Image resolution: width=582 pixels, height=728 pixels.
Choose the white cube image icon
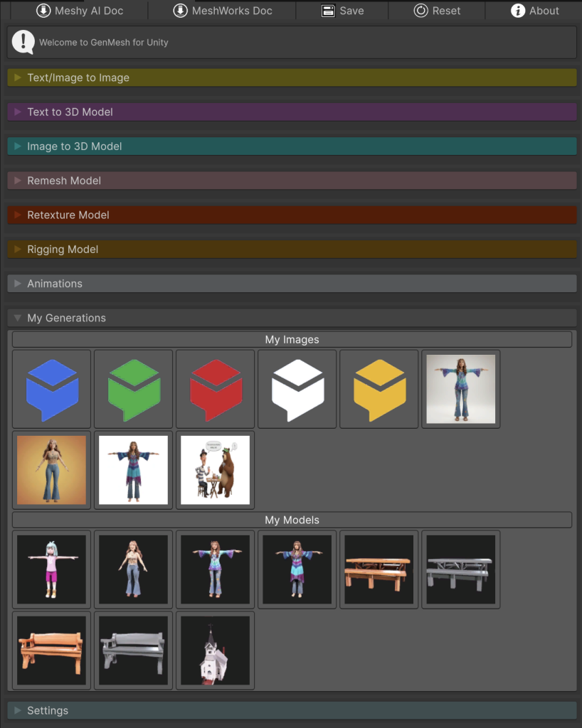tap(297, 389)
